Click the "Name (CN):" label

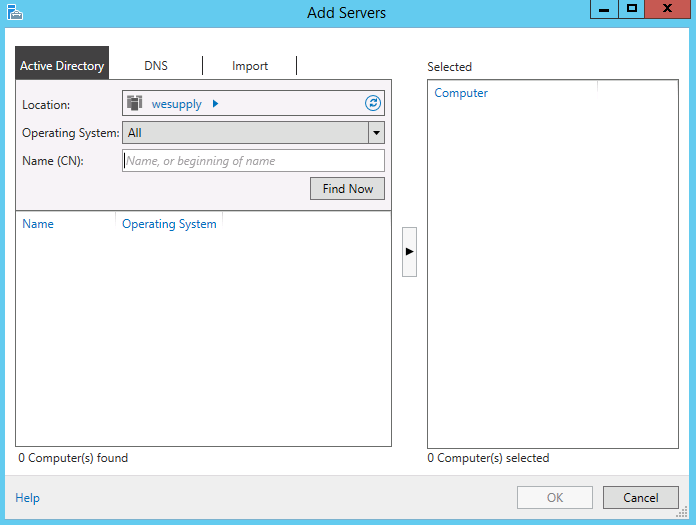click(x=53, y=161)
